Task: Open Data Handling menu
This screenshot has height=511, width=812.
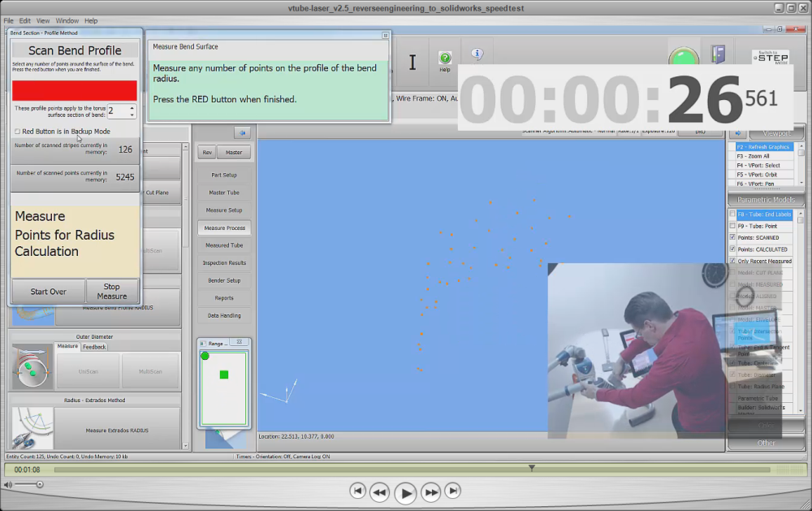Action: (224, 315)
